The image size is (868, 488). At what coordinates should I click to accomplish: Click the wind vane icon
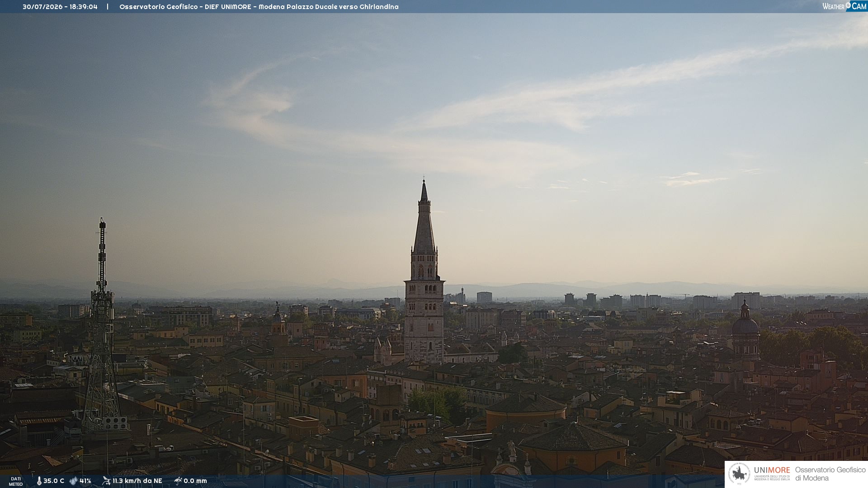click(107, 481)
